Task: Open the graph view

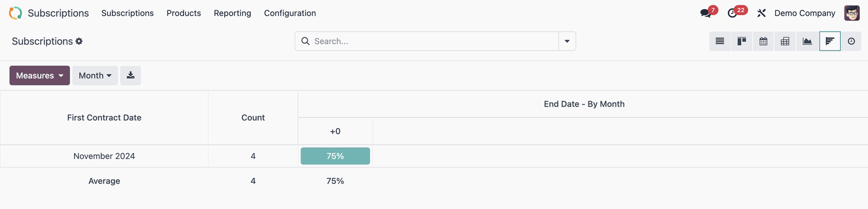Action: (x=807, y=41)
